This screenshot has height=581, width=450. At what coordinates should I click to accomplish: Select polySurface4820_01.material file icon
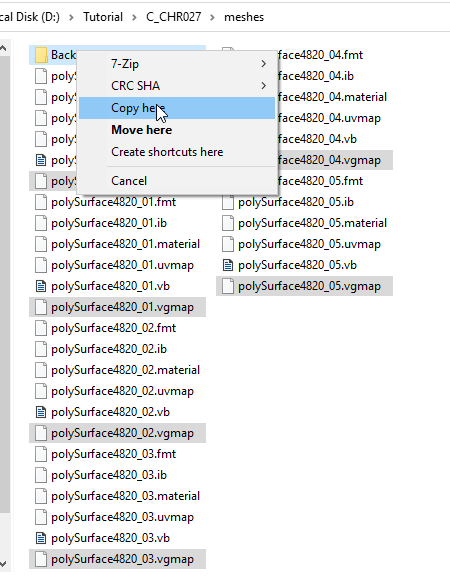point(41,244)
